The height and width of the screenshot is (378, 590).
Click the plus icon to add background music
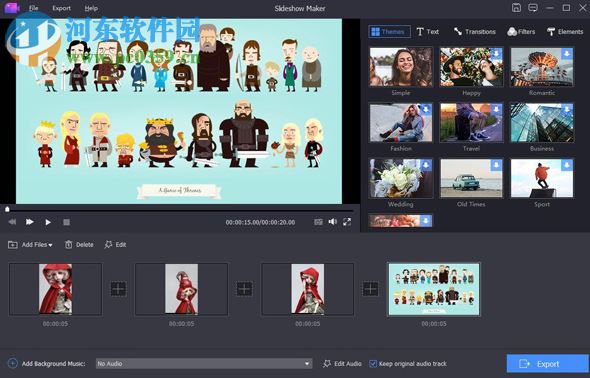click(12, 363)
